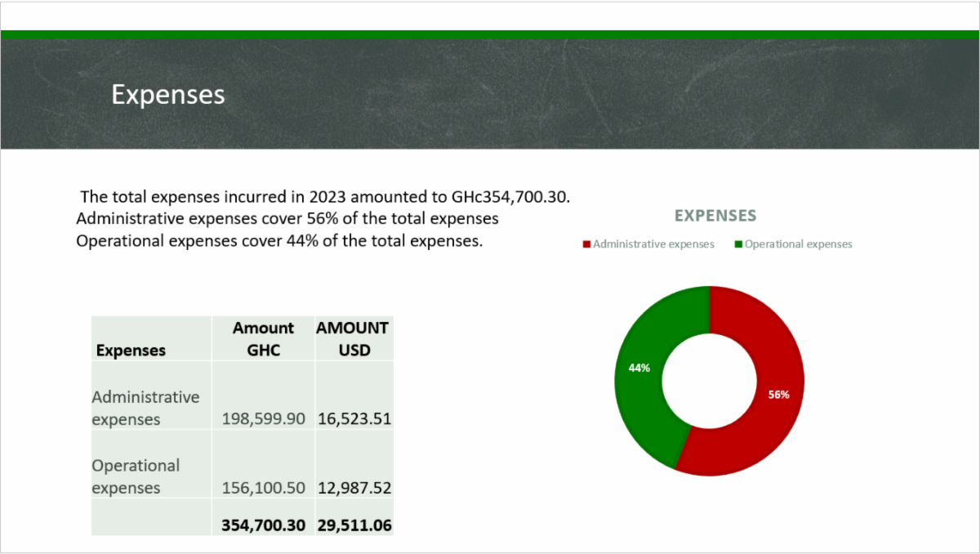Click the line 'Administrative expenses cover 56%'
Viewport: 980px width, 554px height.
287,219
